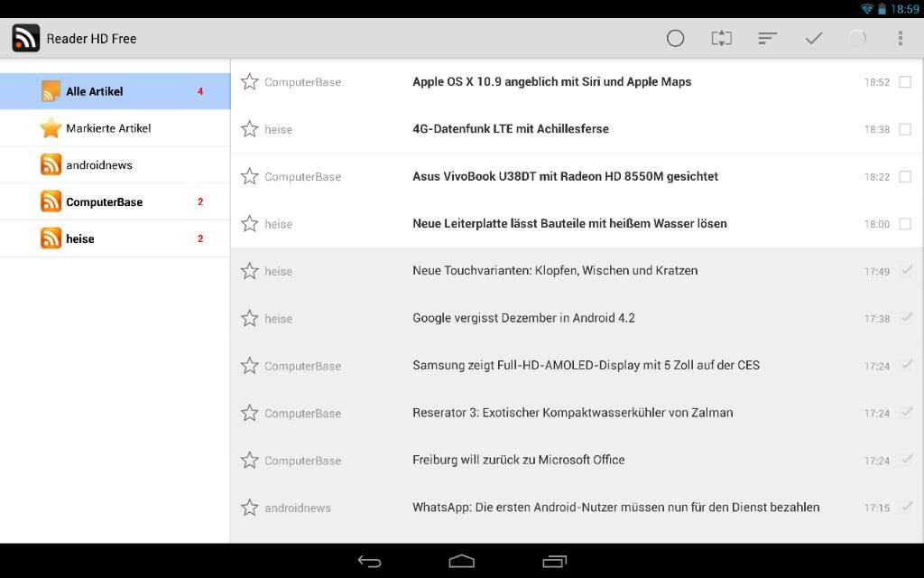Open article Google vergisst Dezember in Android 4.2

point(523,318)
